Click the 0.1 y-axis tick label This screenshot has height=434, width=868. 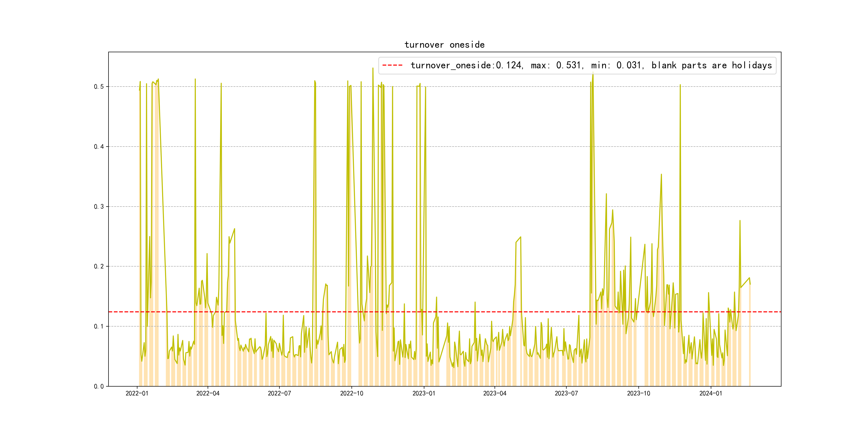(99, 327)
